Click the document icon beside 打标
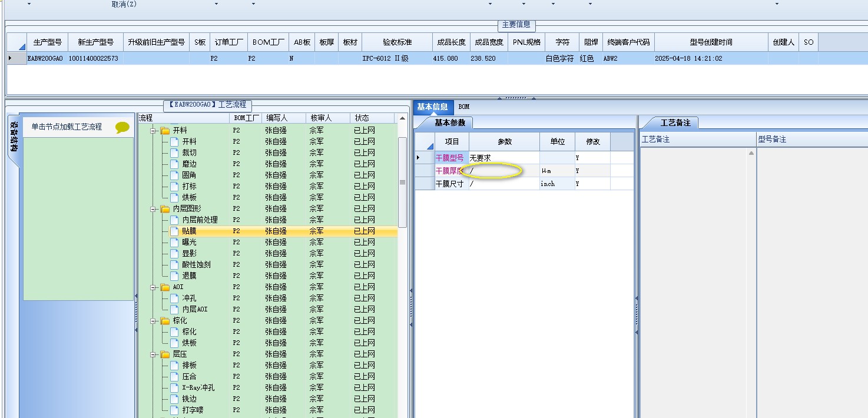This screenshot has height=418, width=868. click(174, 186)
